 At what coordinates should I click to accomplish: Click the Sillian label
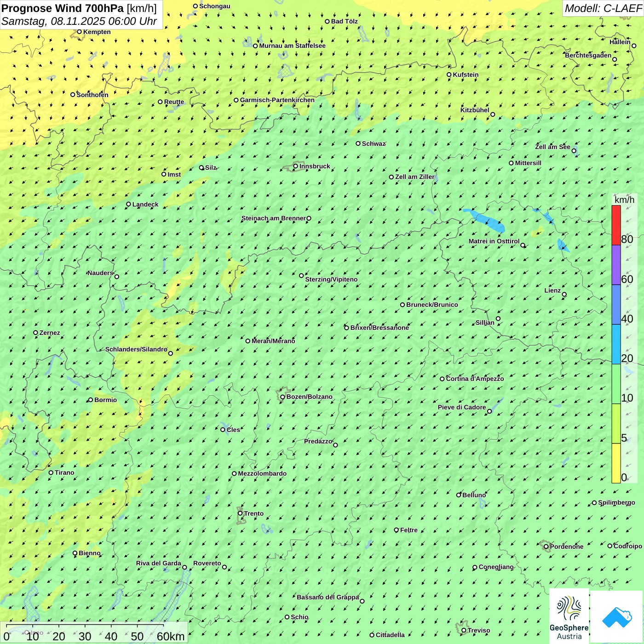point(485,322)
